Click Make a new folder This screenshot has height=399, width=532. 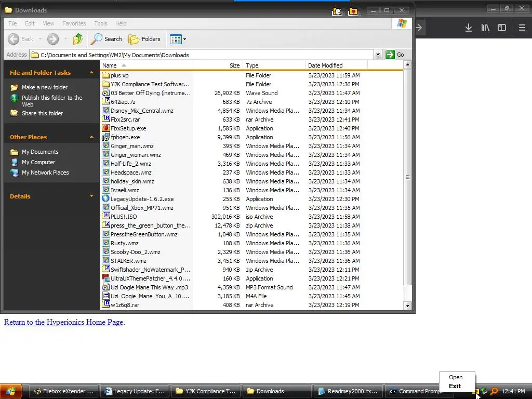coord(45,87)
